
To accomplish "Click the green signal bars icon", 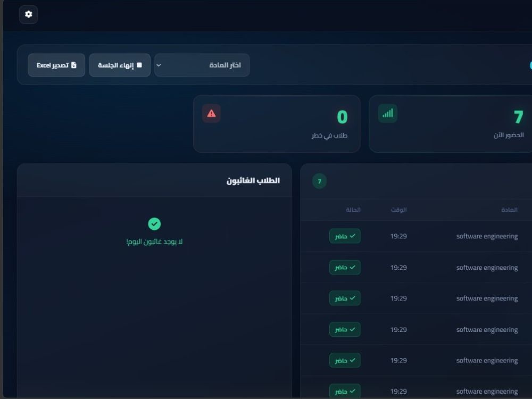I will [387, 113].
